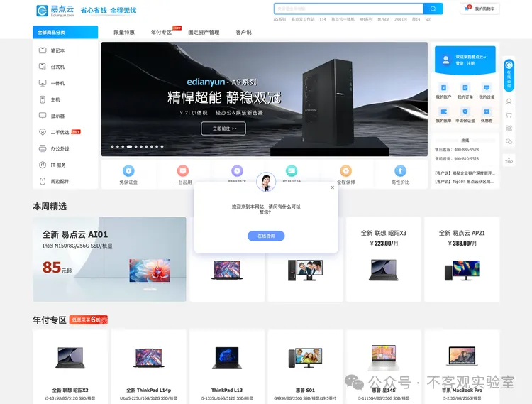Click the 免保证金 feature icon
This screenshot has height=404, width=532.
tap(128, 171)
